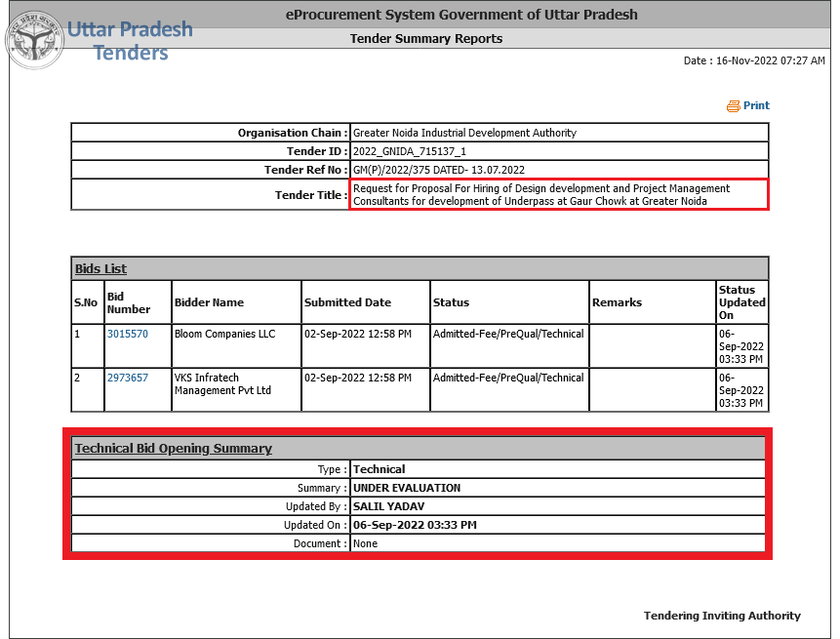Click the printer icon beside Print
Viewport: 840px width, 639px height.
pos(733,106)
